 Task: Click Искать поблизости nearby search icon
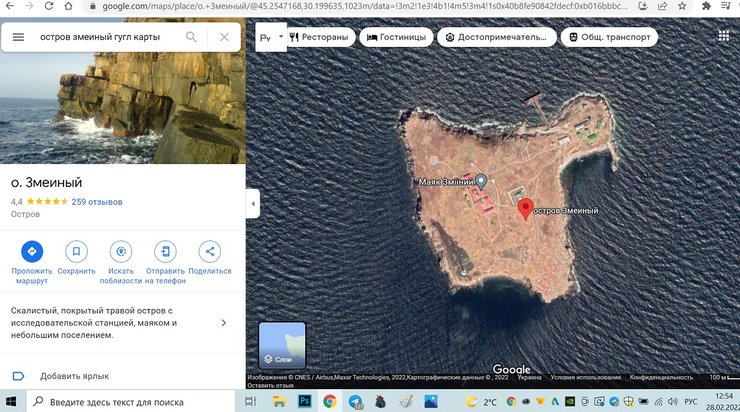pos(121,251)
